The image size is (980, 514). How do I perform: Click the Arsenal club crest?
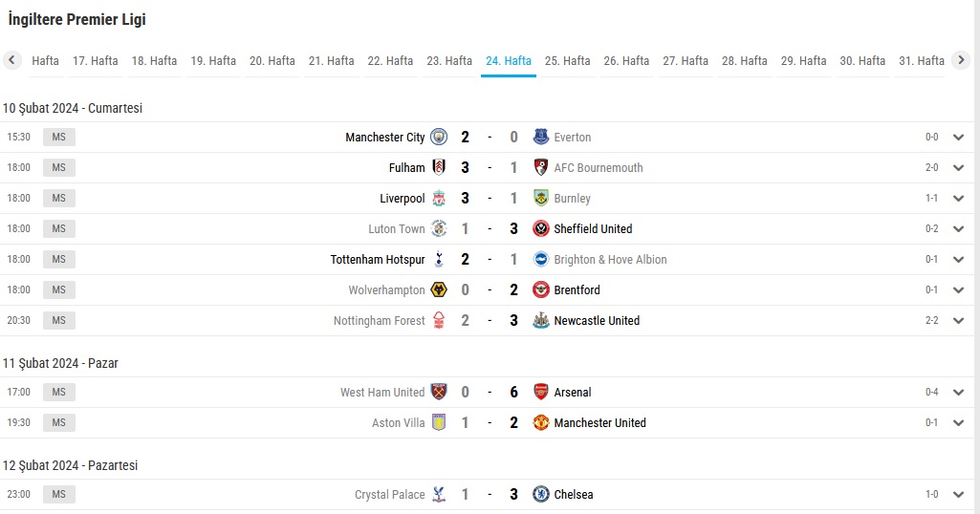[540, 393]
